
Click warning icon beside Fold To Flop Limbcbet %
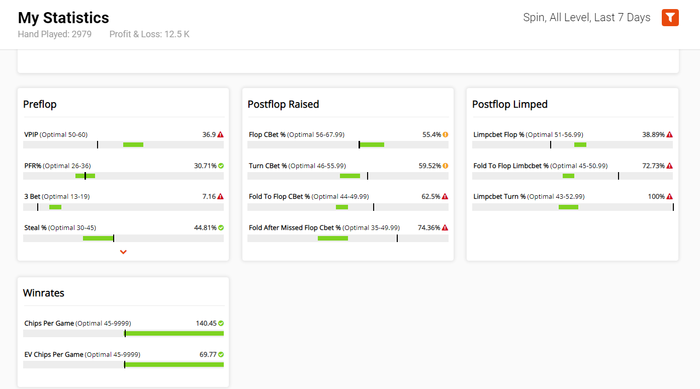pos(670,166)
